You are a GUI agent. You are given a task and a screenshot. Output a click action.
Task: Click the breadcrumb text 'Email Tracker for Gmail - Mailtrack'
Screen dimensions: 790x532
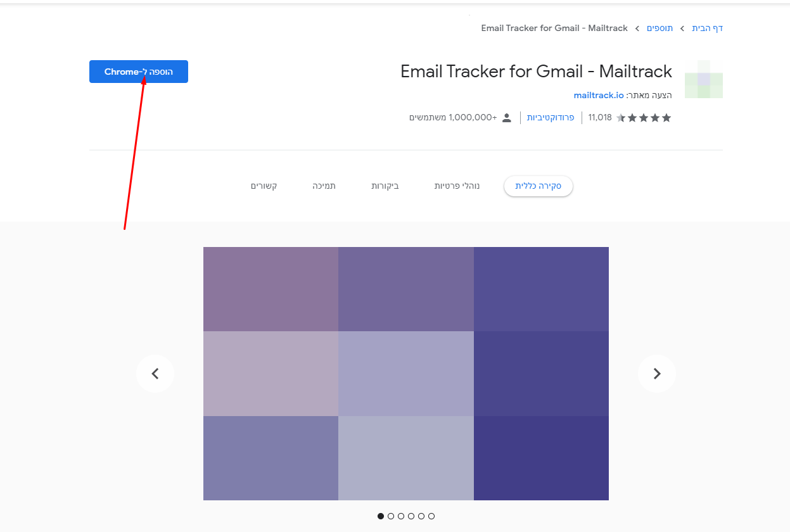point(554,28)
